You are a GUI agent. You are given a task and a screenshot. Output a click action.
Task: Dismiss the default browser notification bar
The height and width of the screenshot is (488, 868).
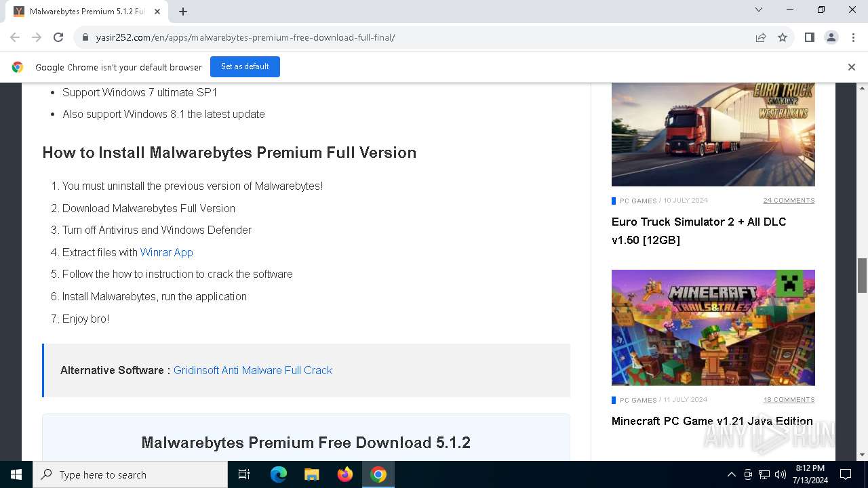(x=852, y=67)
